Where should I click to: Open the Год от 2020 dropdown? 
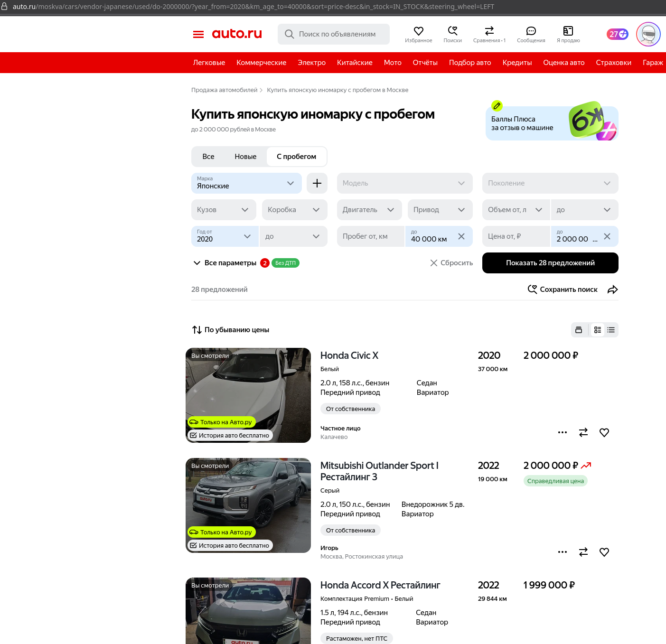pyautogui.click(x=225, y=236)
